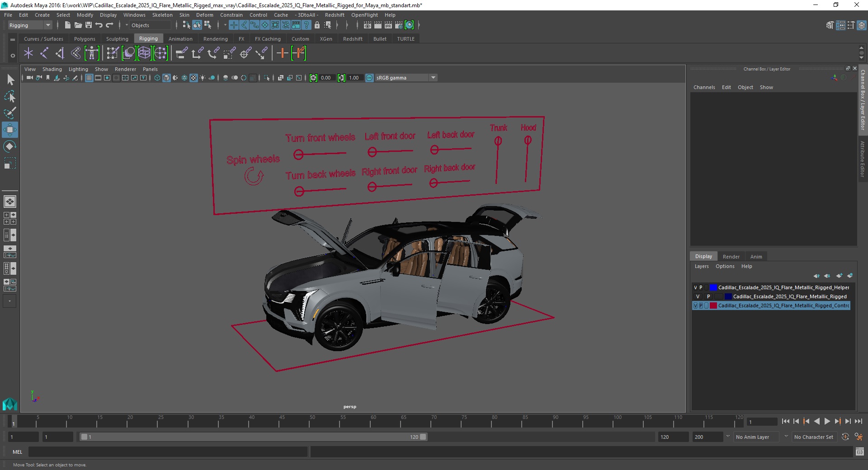The image size is (868, 470).
Task: Activate the Move tool in the toolbox
Action: point(10,130)
